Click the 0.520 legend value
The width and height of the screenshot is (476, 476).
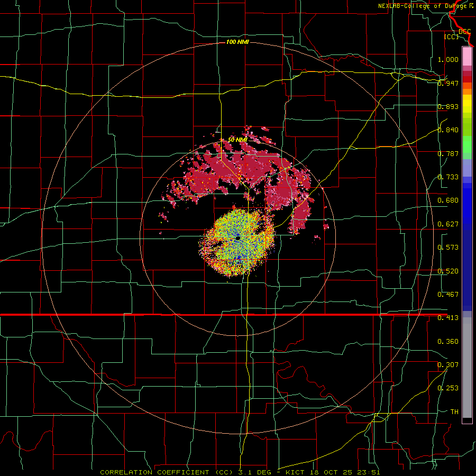448,271
